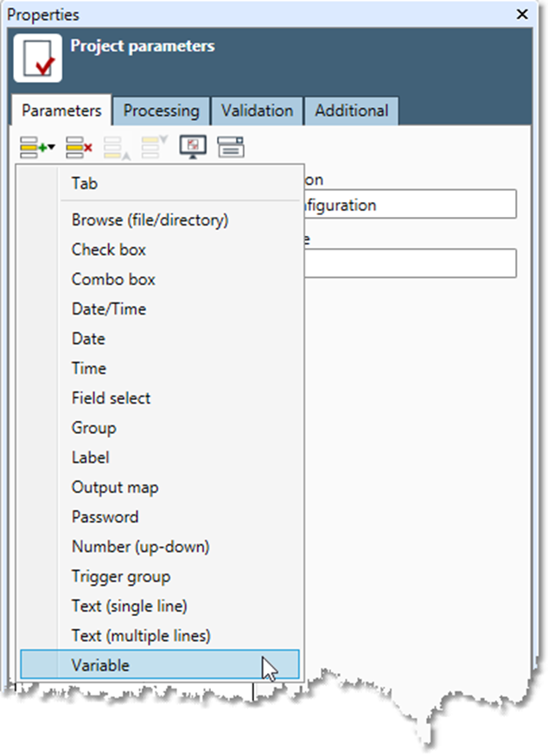Click the Move parameter down icon
The width and height of the screenshot is (548, 756).
click(151, 148)
